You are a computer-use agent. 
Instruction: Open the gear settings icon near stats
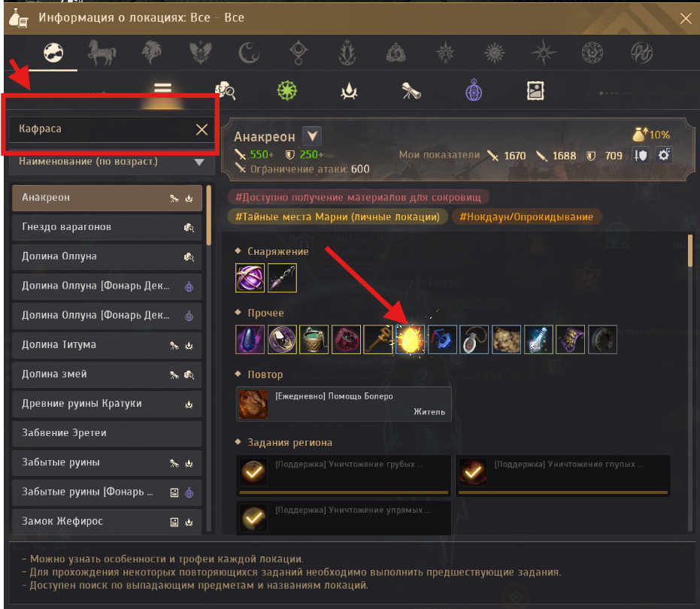click(x=664, y=155)
